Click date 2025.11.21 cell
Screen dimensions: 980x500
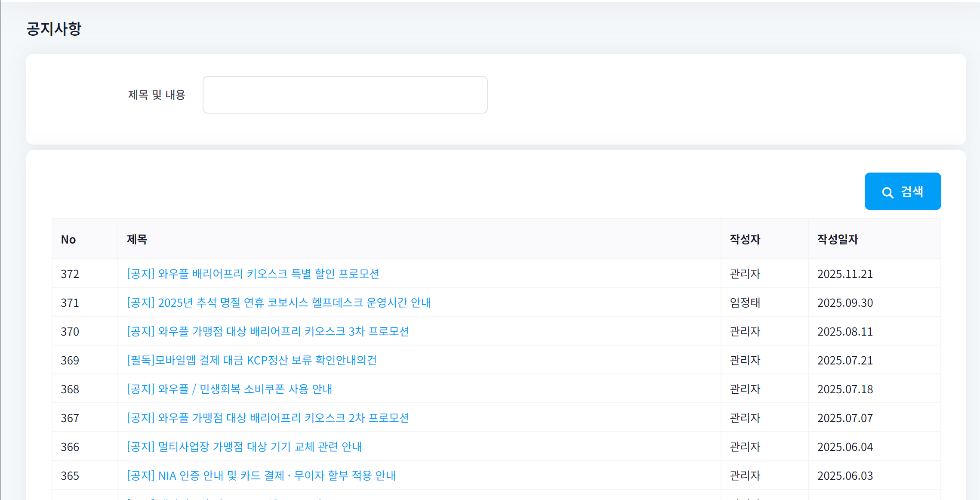845,274
